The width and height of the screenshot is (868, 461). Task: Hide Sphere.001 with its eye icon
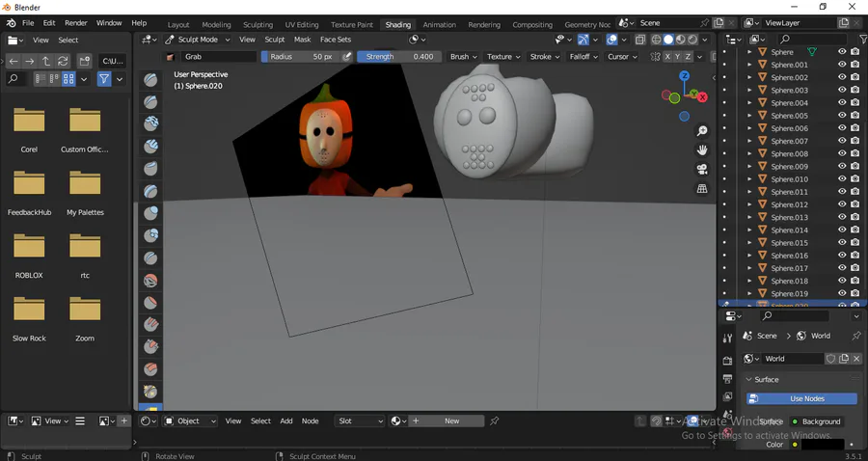(842, 65)
